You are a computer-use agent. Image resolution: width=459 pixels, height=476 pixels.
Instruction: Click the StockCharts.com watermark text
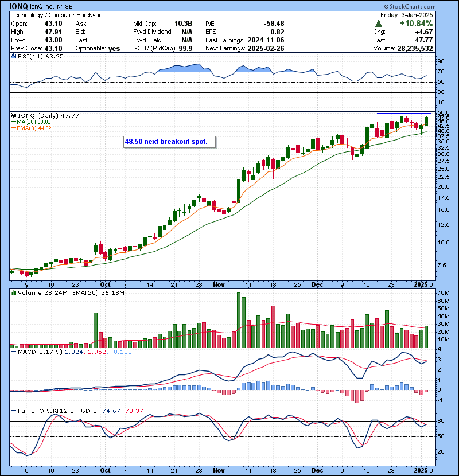click(x=410, y=6)
